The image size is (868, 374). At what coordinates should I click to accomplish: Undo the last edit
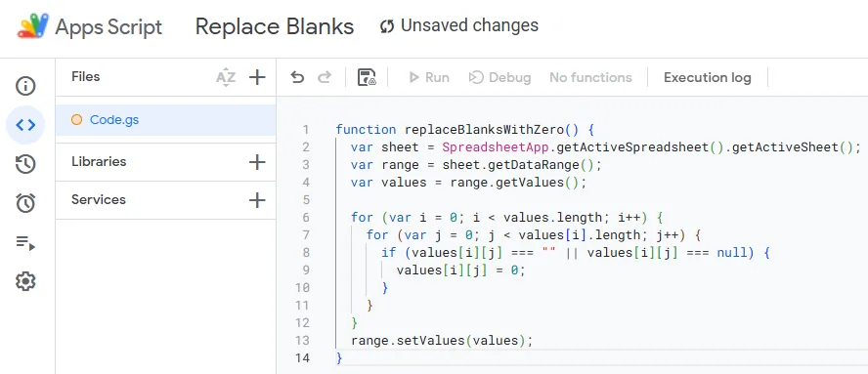point(297,77)
